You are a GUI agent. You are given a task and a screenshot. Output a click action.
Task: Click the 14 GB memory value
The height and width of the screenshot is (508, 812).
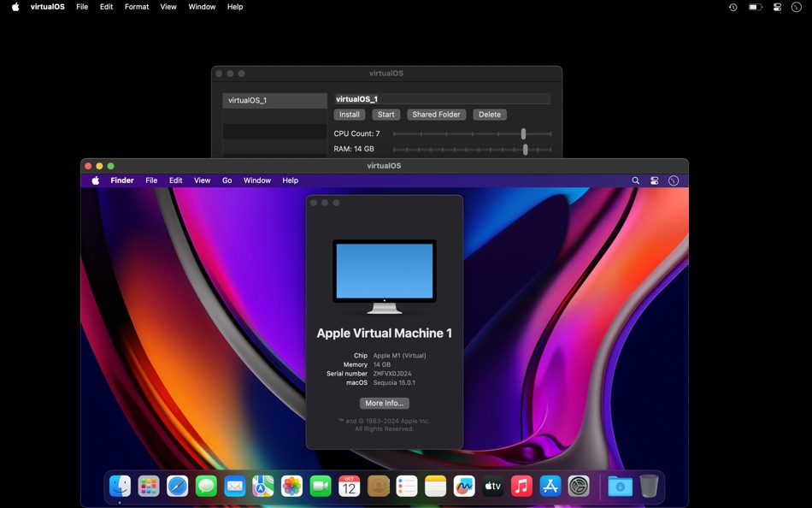[x=382, y=365]
